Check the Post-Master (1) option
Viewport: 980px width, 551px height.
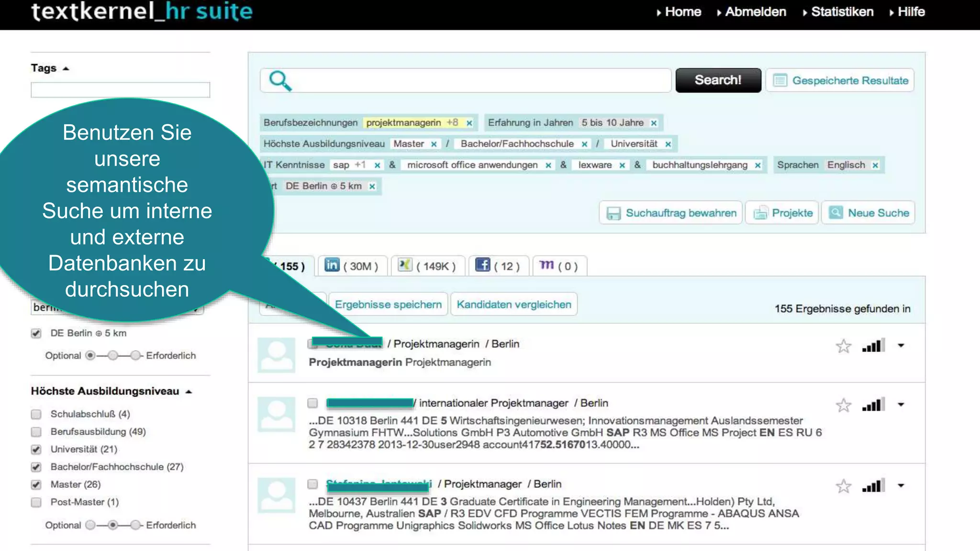(x=36, y=502)
